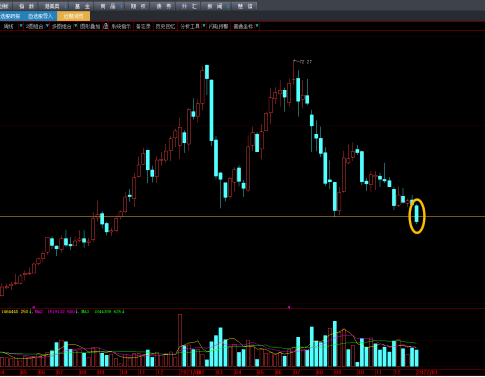
Task: Open the 周线 period dropdown arrow
Action: (21, 26)
